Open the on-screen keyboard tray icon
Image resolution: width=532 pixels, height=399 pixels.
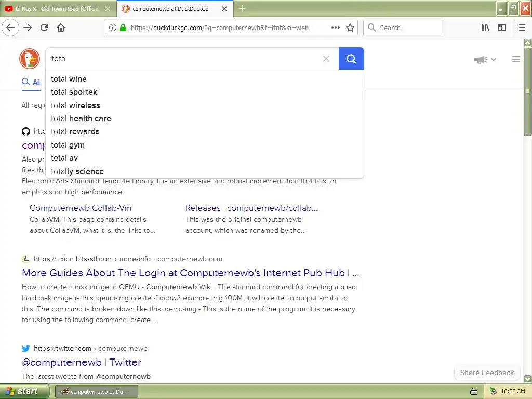tap(474, 392)
